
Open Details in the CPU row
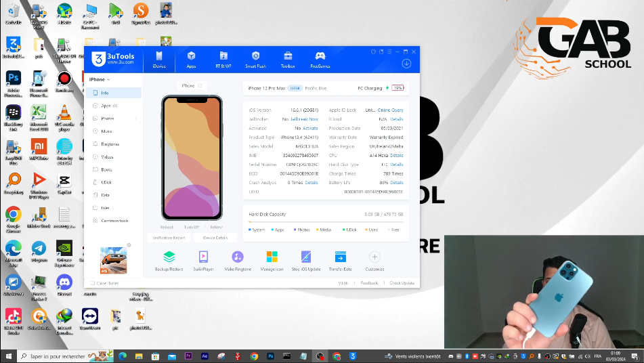pos(396,155)
